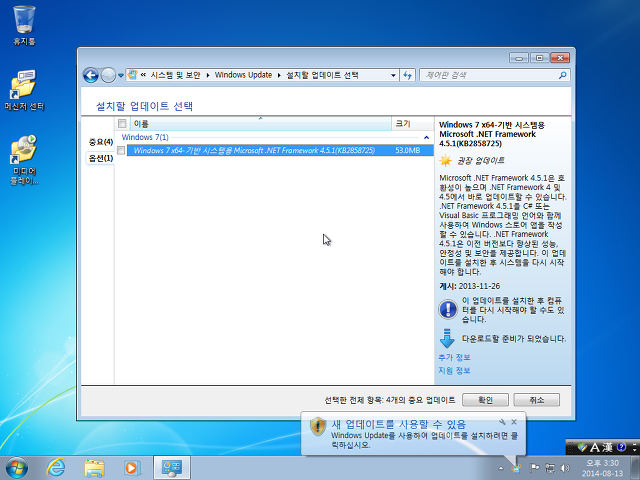640x480 pixels.
Task: Dismiss the new updates balloon
Action: tap(514, 422)
